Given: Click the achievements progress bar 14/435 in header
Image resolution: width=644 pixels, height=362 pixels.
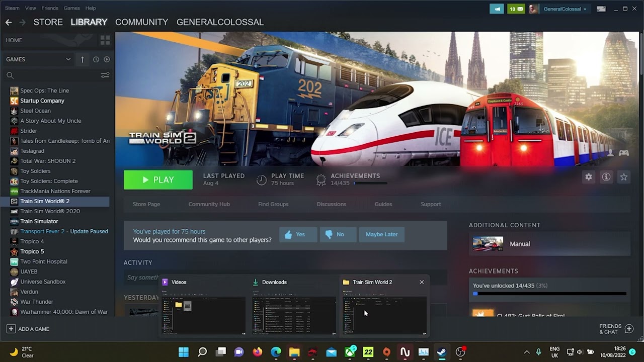Looking at the screenshot, I should click(370, 184).
